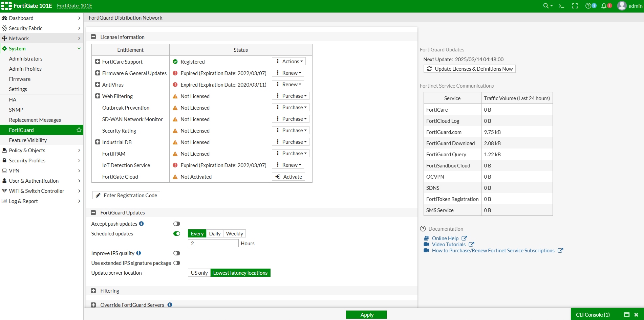The width and height of the screenshot is (644, 320).
Task: Open the admin user avatar menu
Action: click(630, 6)
